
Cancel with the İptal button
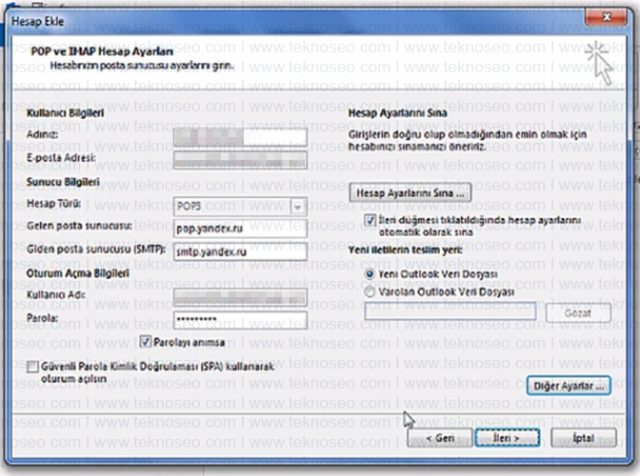pyautogui.click(x=583, y=438)
